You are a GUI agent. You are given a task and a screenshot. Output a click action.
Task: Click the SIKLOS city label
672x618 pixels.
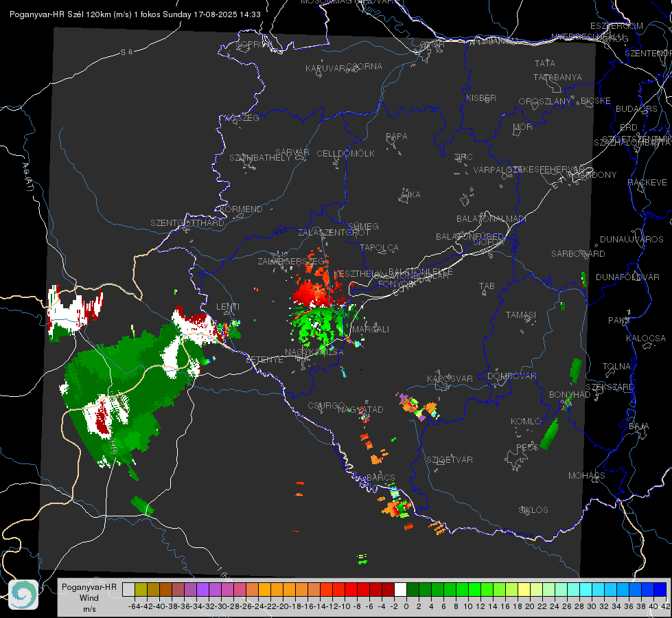[533, 510]
